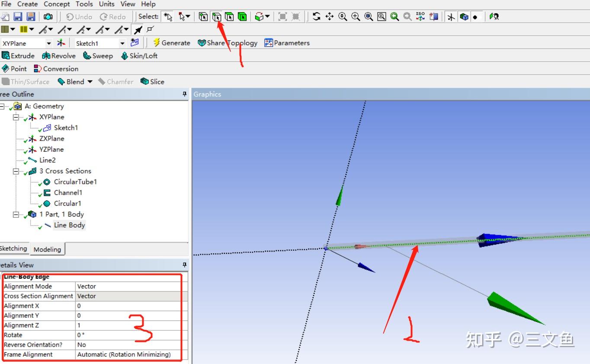Click the Expand Face Selection icon
Viewport: 590px width, 364px height.
[282, 16]
